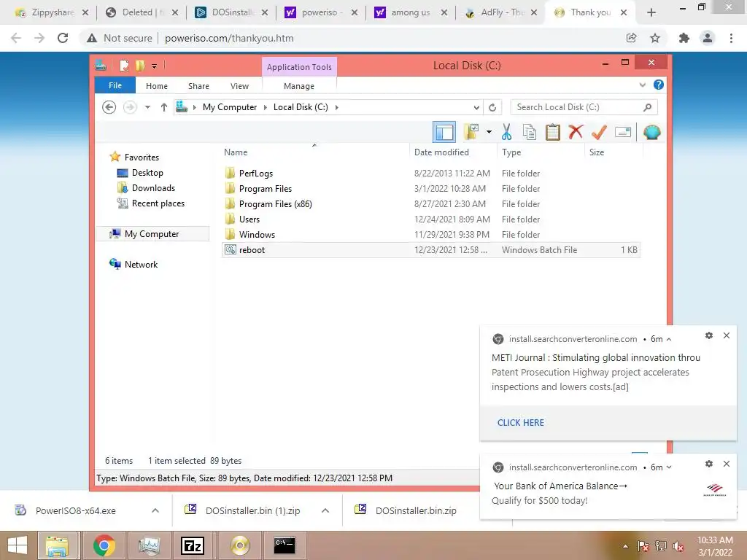The image size is (747, 560).
Task: Select Desktop in Favorites
Action: 147,173
